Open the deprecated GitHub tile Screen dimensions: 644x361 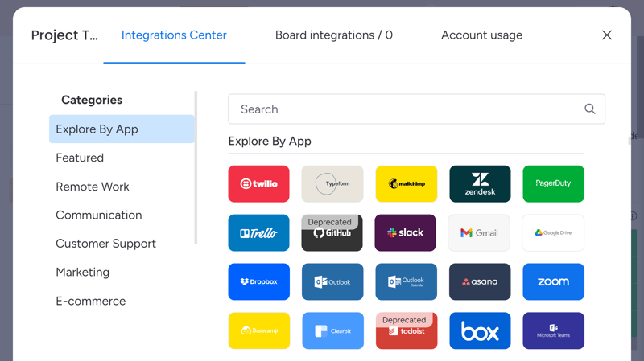tap(332, 232)
